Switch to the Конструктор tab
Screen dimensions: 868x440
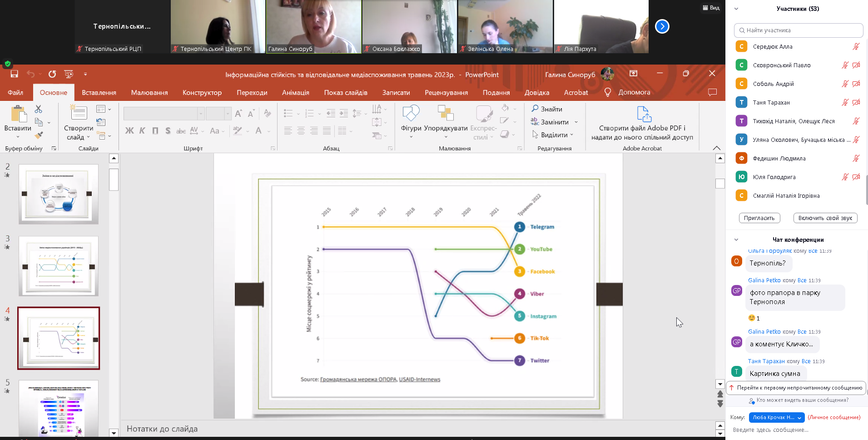pyautogui.click(x=202, y=92)
